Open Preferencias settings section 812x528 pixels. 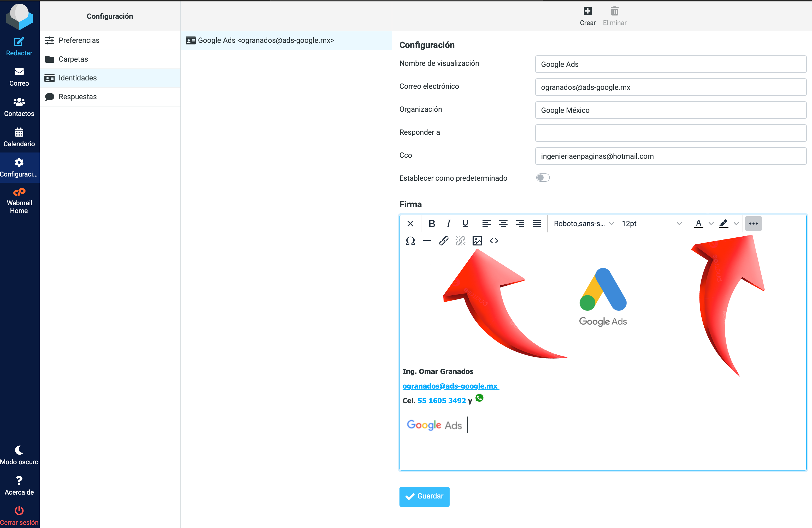[110, 40]
